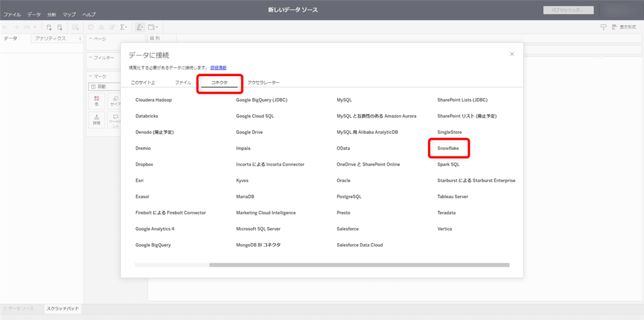Open the fit view size dropdown
Screen dimensions: 644x320
click(153, 27)
